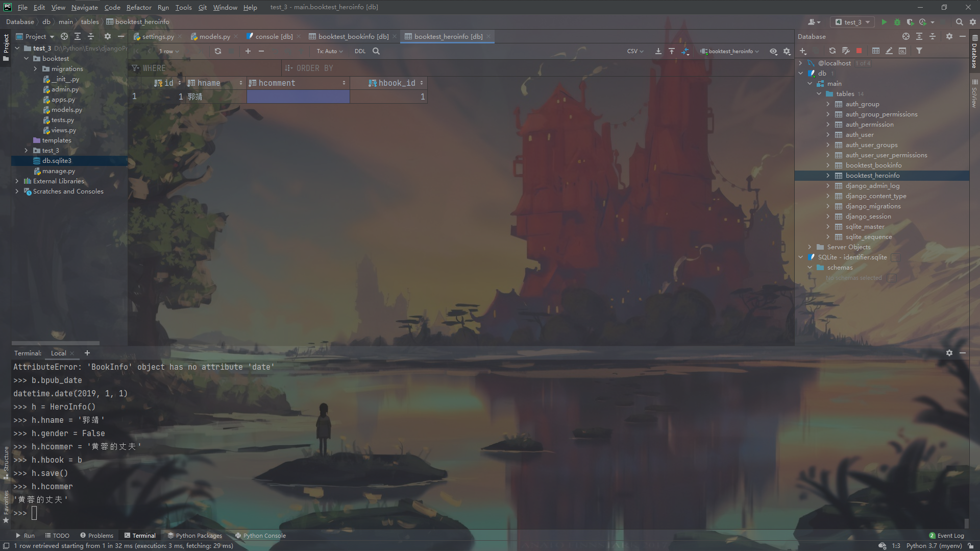Switch to the models.py editor tab

[x=214, y=37]
